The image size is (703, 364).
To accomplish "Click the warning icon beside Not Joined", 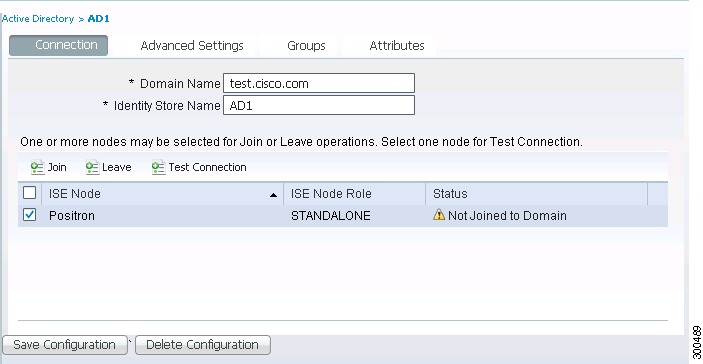I will (x=439, y=215).
